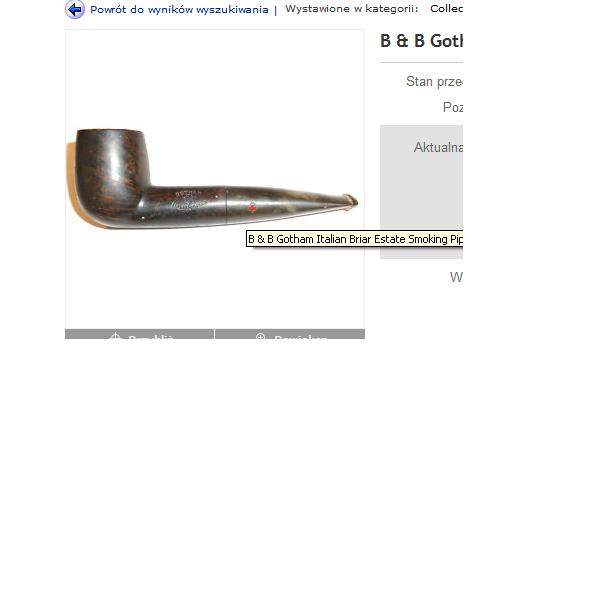The height and width of the screenshot is (614, 615).
Task: Click the crosshair zoom icon below the photo
Action: 115,336
